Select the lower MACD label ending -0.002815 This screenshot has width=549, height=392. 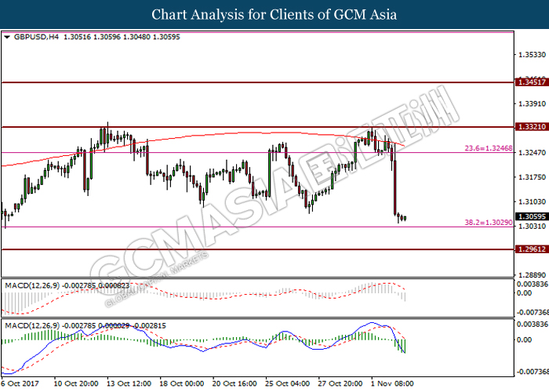coord(85,326)
